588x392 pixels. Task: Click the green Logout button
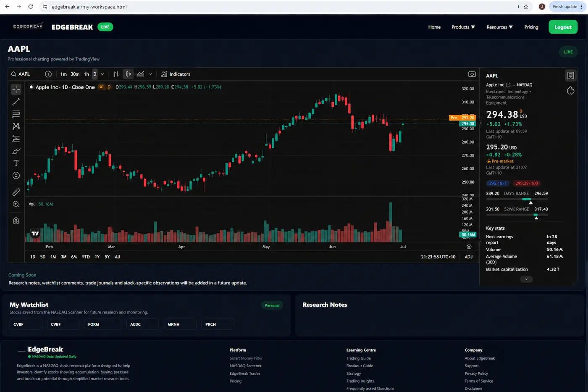(x=563, y=27)
